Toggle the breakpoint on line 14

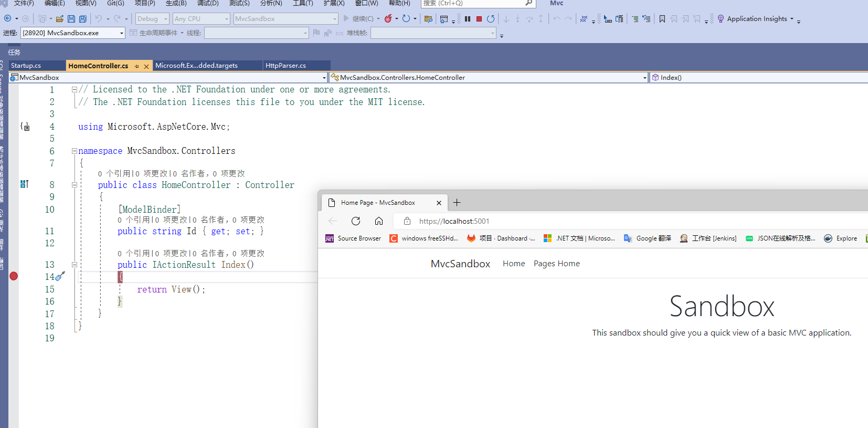tap(14, 276)
